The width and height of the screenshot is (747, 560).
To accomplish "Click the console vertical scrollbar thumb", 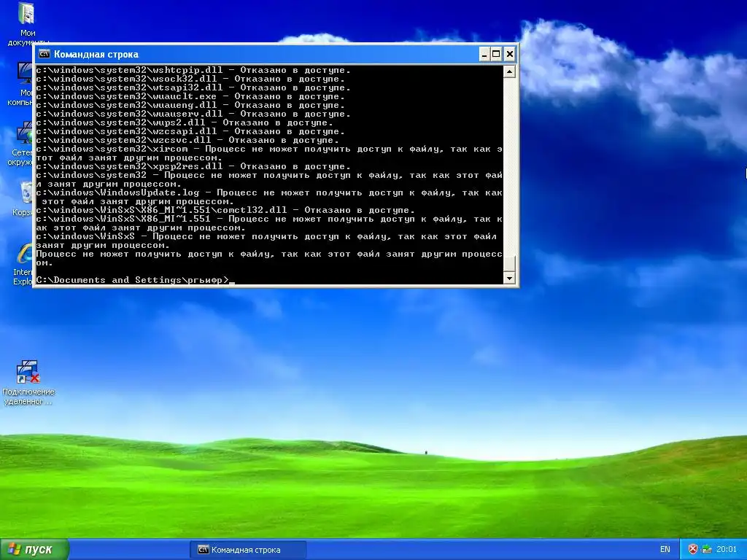I will coord(509,263).
